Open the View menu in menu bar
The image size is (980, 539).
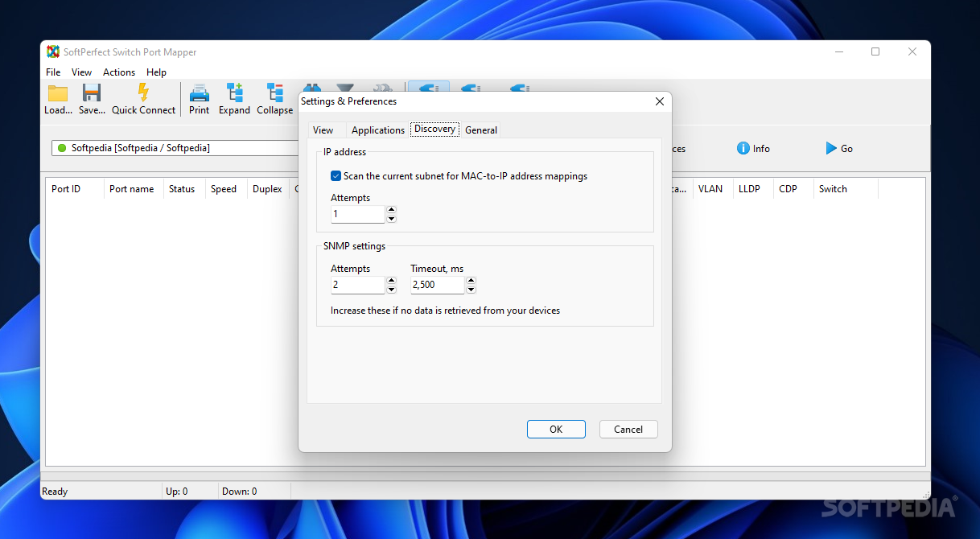[82, 72]
